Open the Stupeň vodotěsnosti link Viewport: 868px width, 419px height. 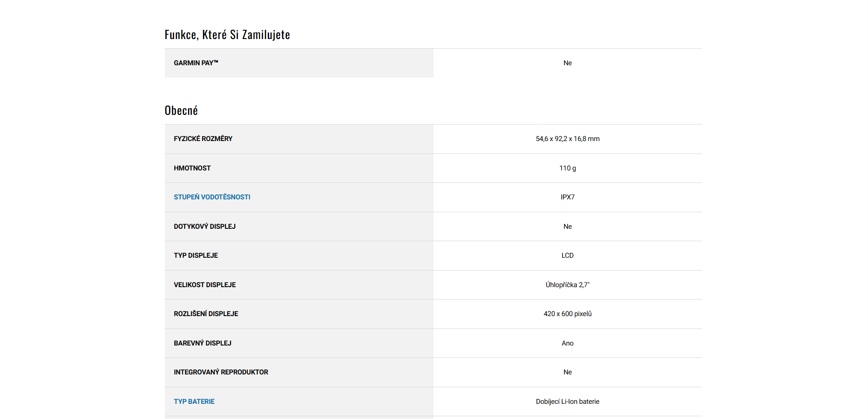pos(212,197)
